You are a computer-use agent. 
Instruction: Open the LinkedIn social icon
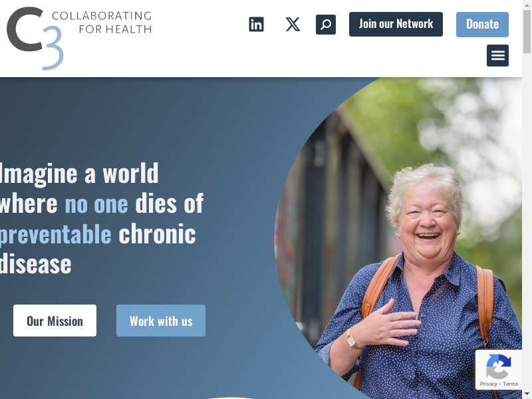256,25
